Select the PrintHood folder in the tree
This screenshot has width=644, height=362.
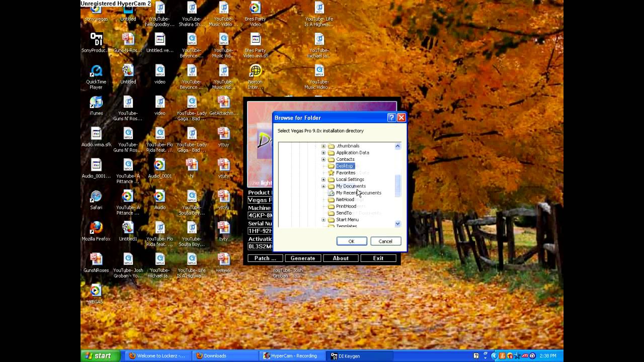[346, 206]
